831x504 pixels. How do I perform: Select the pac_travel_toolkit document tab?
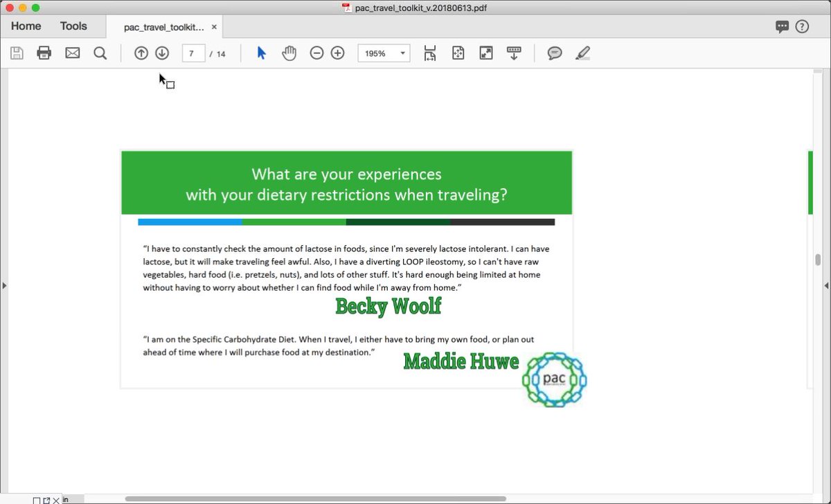(x=164, y=27)
